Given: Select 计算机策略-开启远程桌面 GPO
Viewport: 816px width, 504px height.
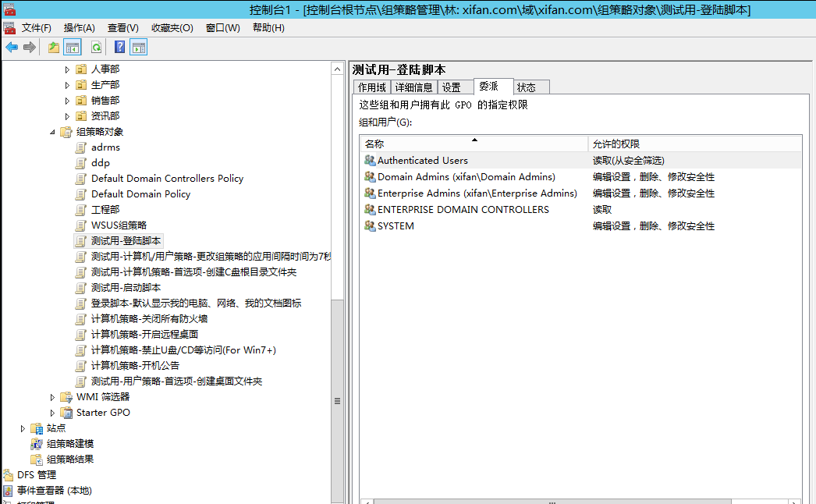Looking at the screenshot, I should coord(144,335).
